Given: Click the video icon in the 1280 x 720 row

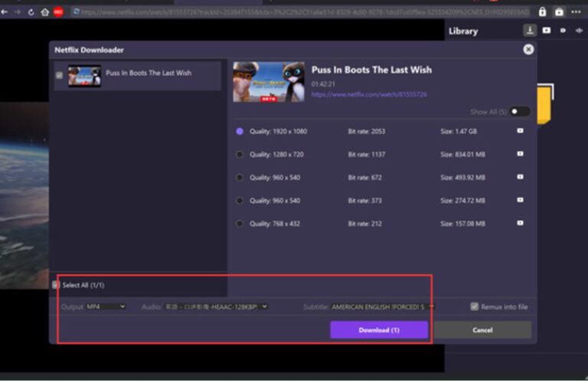Looking at the screenshot, I should click(x=520, y=154).
